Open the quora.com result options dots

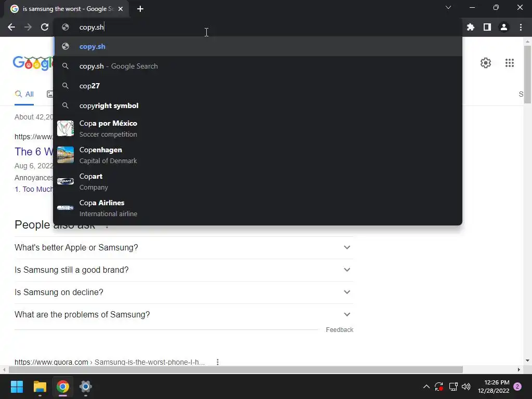[x=218, y=362]
